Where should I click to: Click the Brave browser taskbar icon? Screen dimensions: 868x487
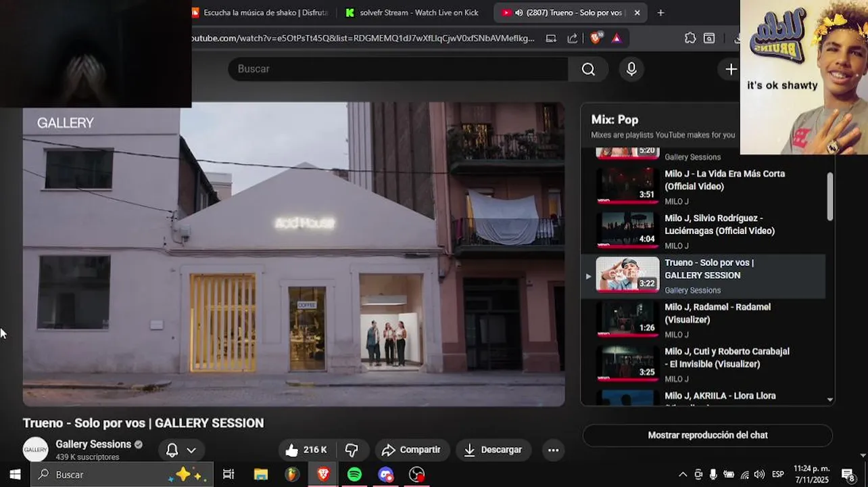323,474
